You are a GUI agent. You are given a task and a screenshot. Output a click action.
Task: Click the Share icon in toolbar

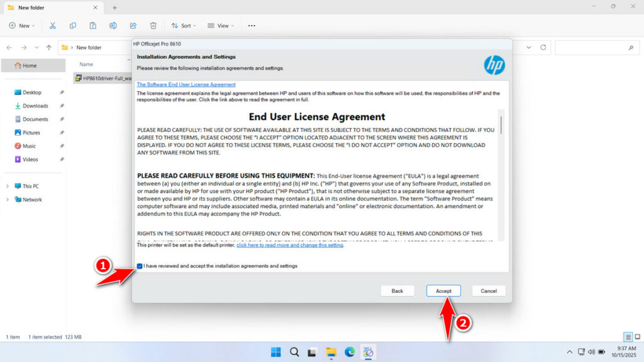[x=133, y=26]
